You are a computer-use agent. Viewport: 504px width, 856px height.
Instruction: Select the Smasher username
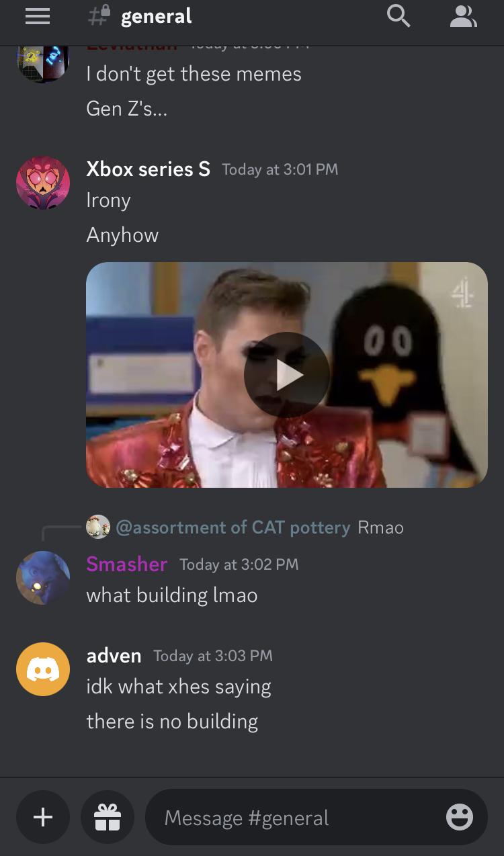tap(127, 564)
